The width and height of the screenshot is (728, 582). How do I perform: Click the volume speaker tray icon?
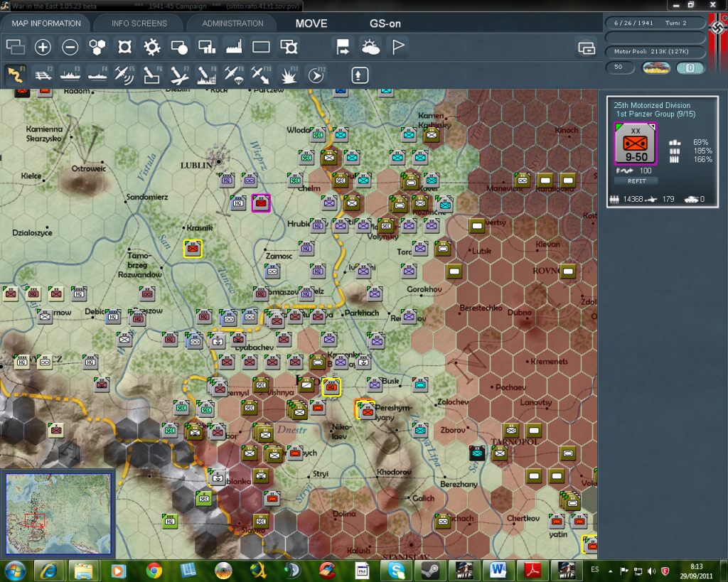(x=652, y=571)
